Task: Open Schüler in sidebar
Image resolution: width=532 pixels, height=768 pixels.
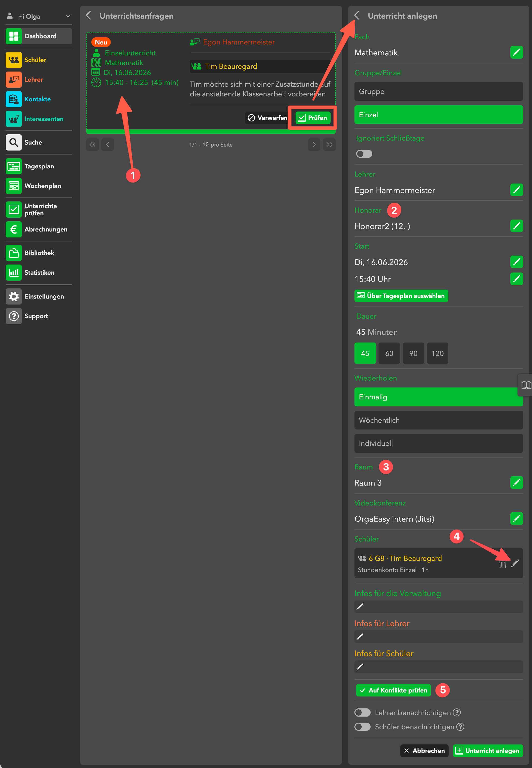Action: (35, 60)
